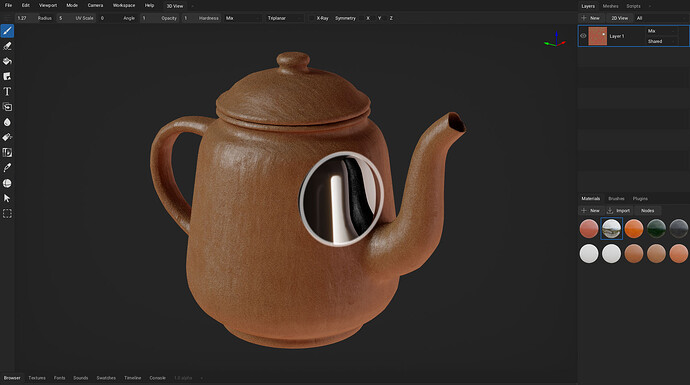Open Layer 1 Shared object dropdown
The height and width of the screenshot is (385, 690).
pyautogui.click(x=661, y=41)
